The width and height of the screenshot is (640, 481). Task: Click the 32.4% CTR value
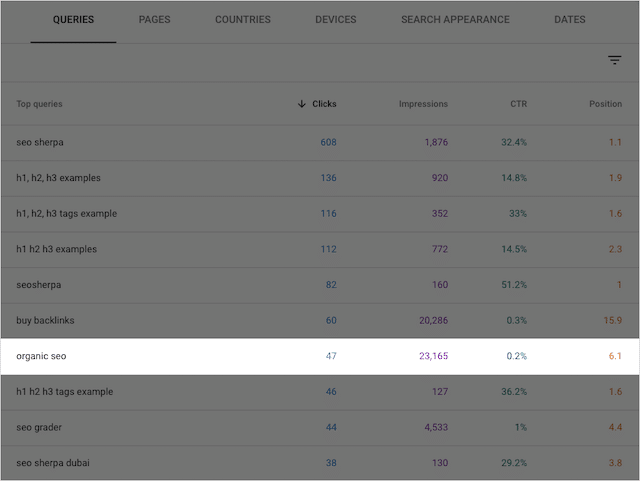point(514,143)
